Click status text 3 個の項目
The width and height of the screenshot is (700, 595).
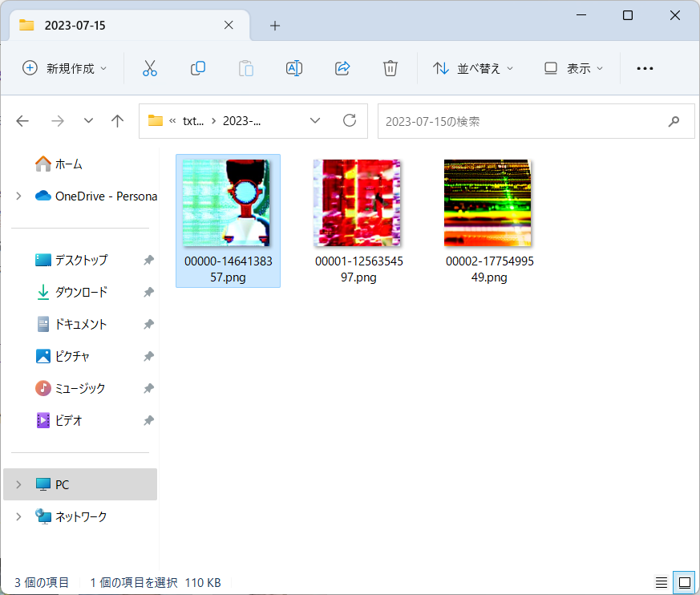pyautogui.click(x=42, y=582)
